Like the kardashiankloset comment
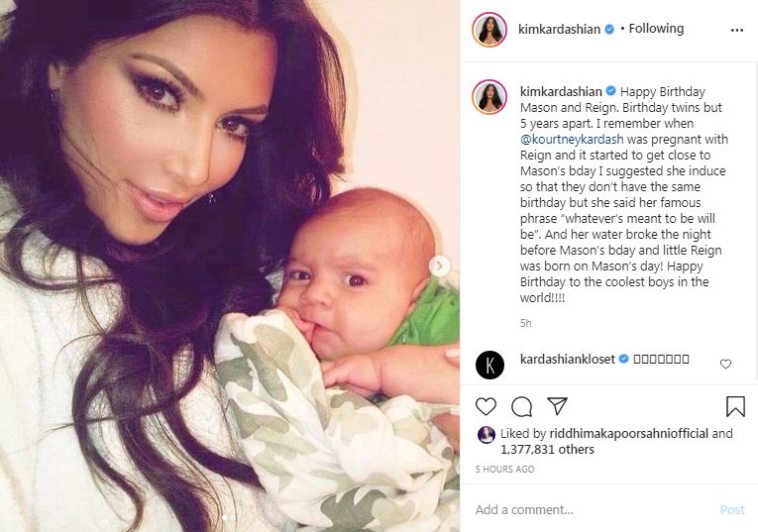 pos(725,364)
